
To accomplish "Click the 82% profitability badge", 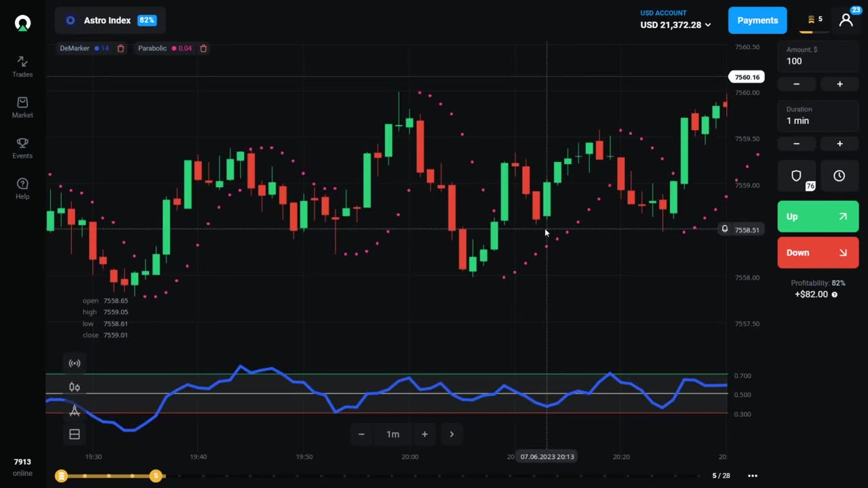I will click(146, 20).
